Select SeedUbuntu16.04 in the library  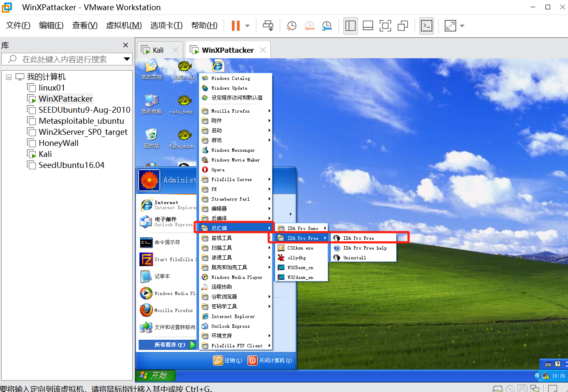click(71, 165)
